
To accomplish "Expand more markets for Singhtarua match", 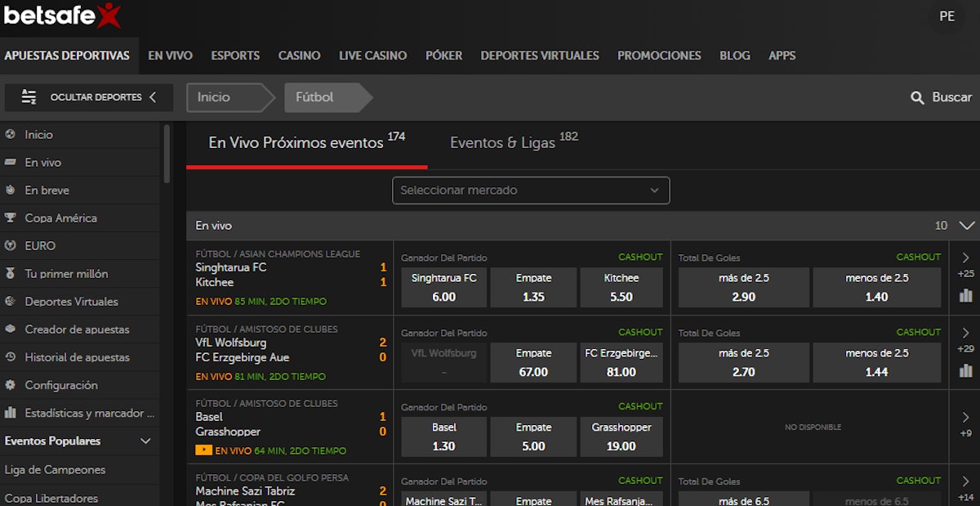I will click(x=966, y=259).
